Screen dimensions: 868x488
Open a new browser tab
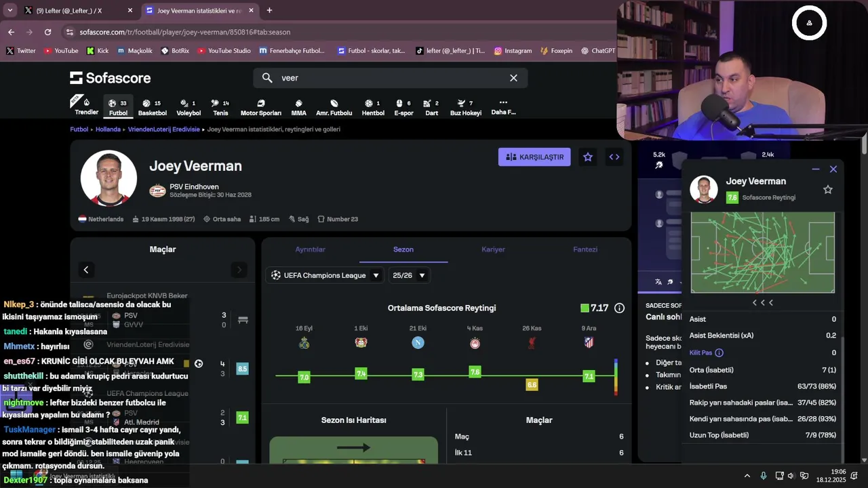click(x=269, y=10)
